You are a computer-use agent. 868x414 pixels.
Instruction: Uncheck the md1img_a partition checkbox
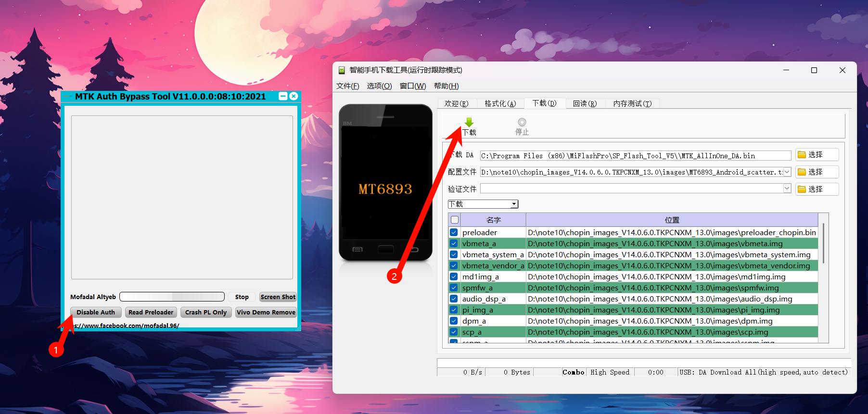454,276
